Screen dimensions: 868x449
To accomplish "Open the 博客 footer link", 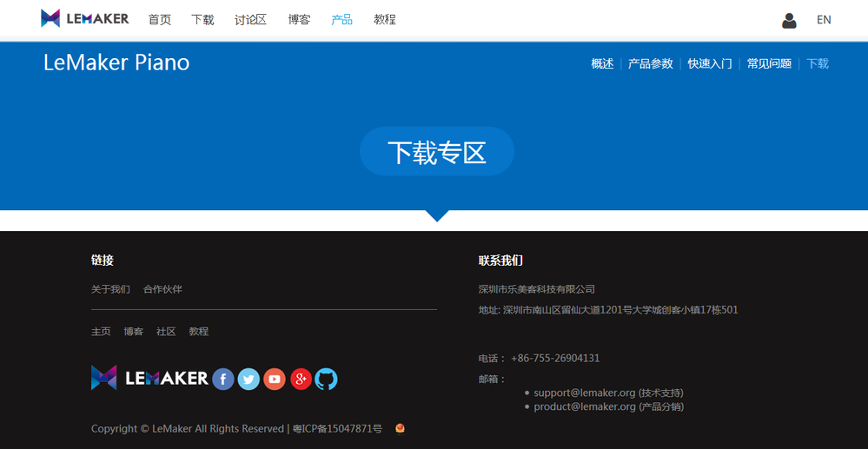I will 134,332.
